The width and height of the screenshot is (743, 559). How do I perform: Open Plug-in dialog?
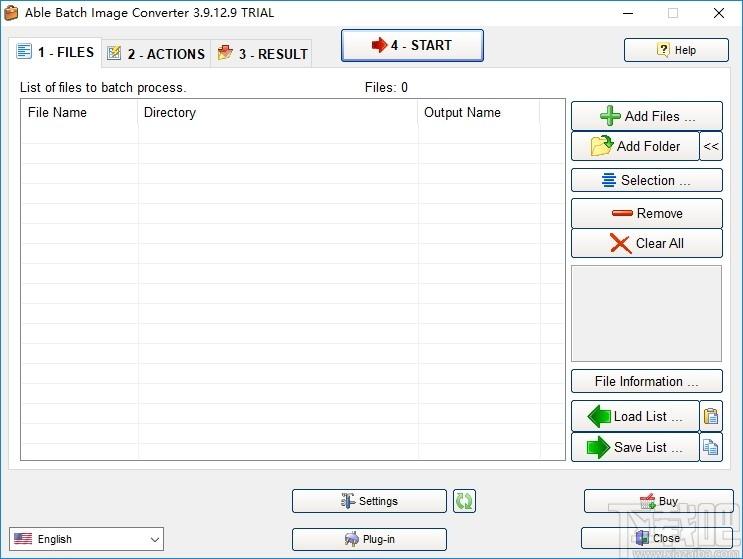click(369, 539)
